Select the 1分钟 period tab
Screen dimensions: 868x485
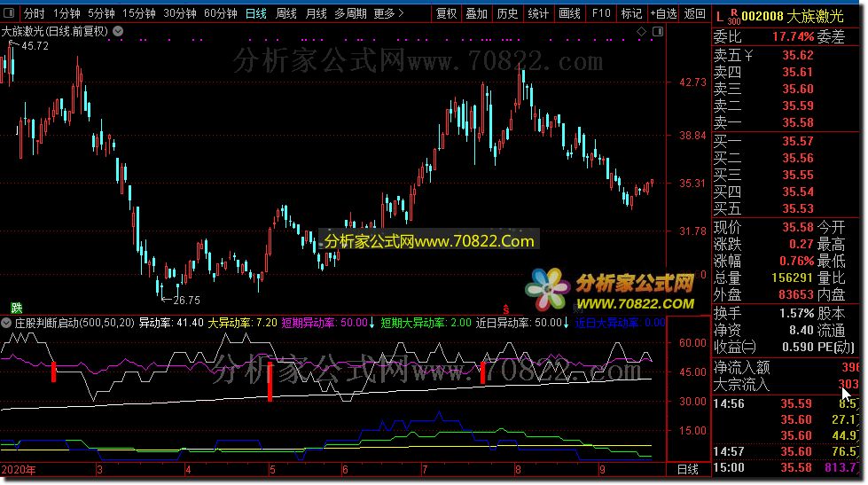(x=66, y=12)
